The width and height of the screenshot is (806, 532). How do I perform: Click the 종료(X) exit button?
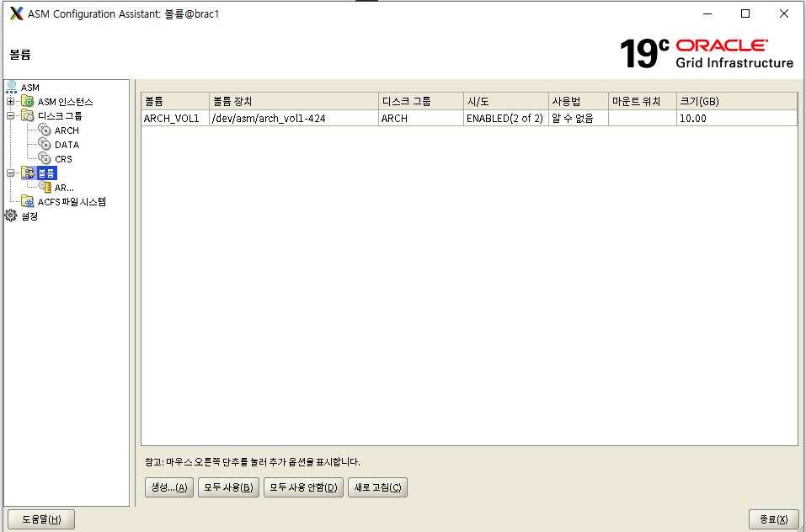tap(774, 519)
